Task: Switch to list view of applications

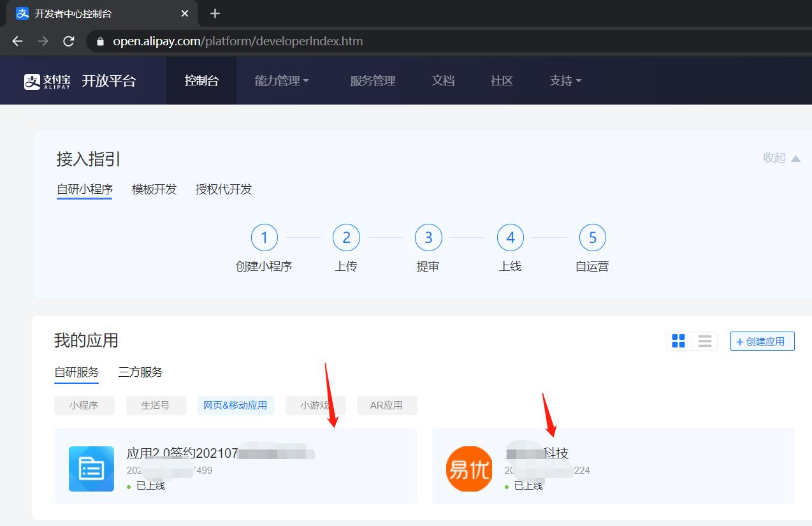Action: pos(704,341)
